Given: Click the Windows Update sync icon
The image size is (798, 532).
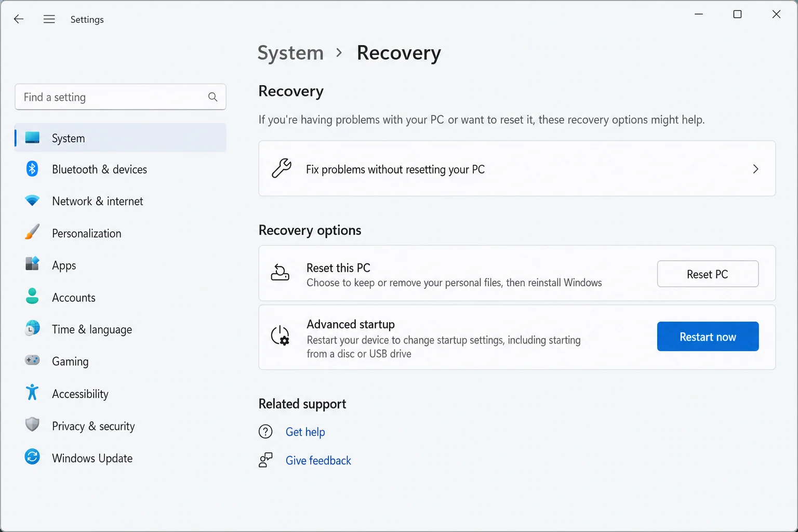Looking at the screenshot, I should tap(32, 457).
